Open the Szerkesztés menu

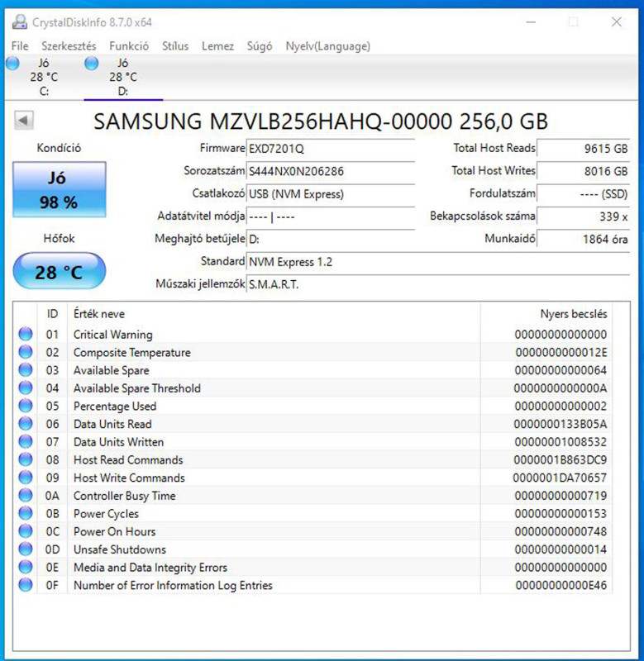point(69,46)
